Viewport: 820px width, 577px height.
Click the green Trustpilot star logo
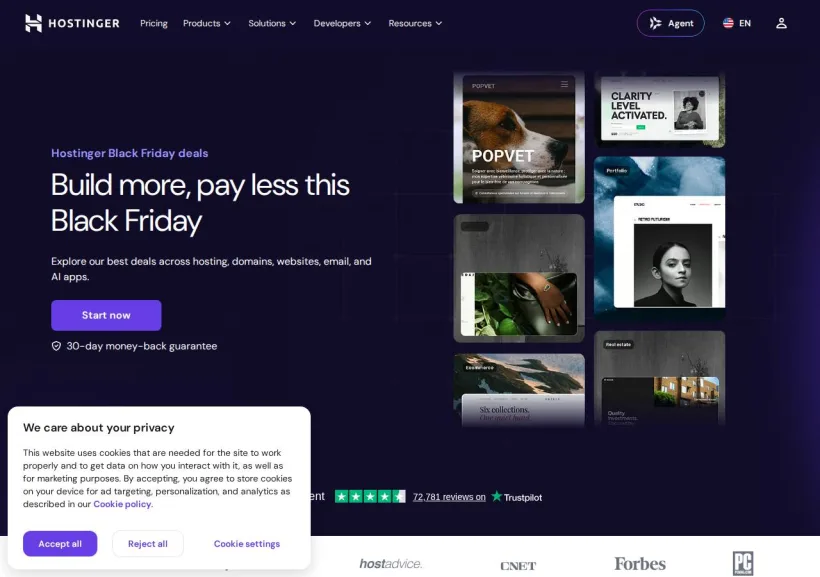(x=496, y=496)
